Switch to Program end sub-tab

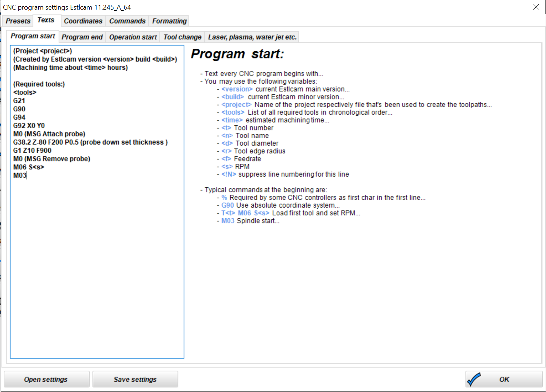point(82,37)
